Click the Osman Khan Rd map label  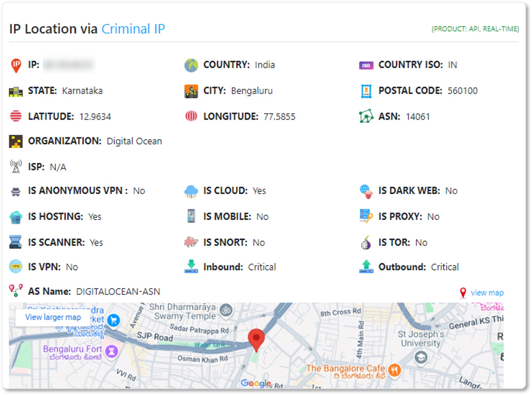pos(203,359)
